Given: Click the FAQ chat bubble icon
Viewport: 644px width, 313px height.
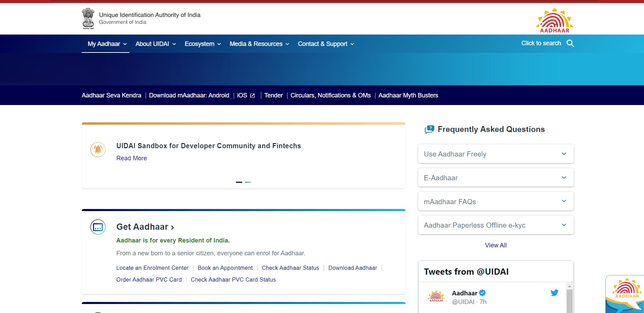Looking at the screenshot, I should (x=429, y=130).
